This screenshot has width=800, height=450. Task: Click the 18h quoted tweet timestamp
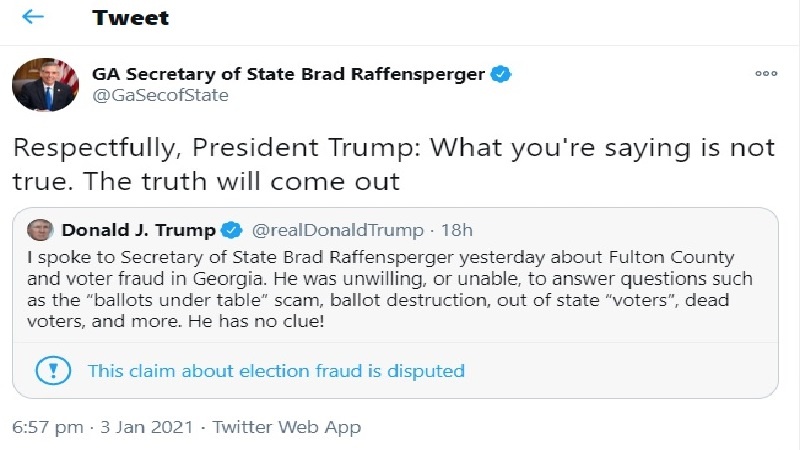tap(457, 231)
